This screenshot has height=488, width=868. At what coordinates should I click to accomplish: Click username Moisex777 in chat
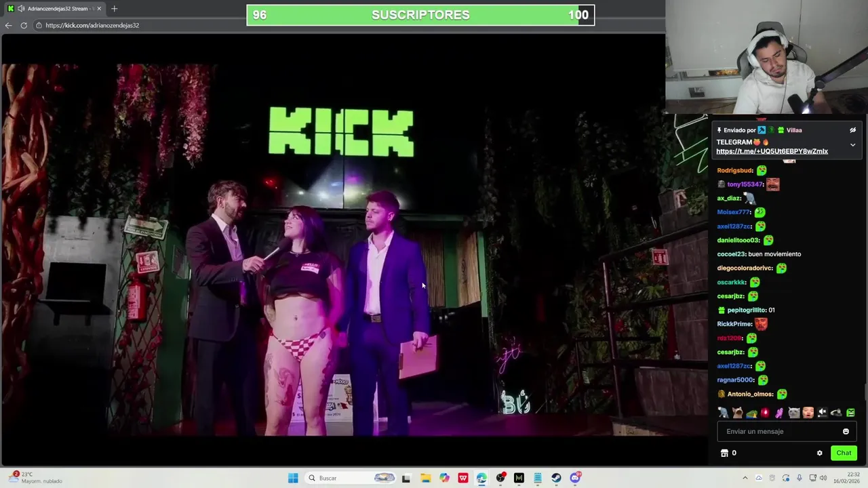(734, 212)
